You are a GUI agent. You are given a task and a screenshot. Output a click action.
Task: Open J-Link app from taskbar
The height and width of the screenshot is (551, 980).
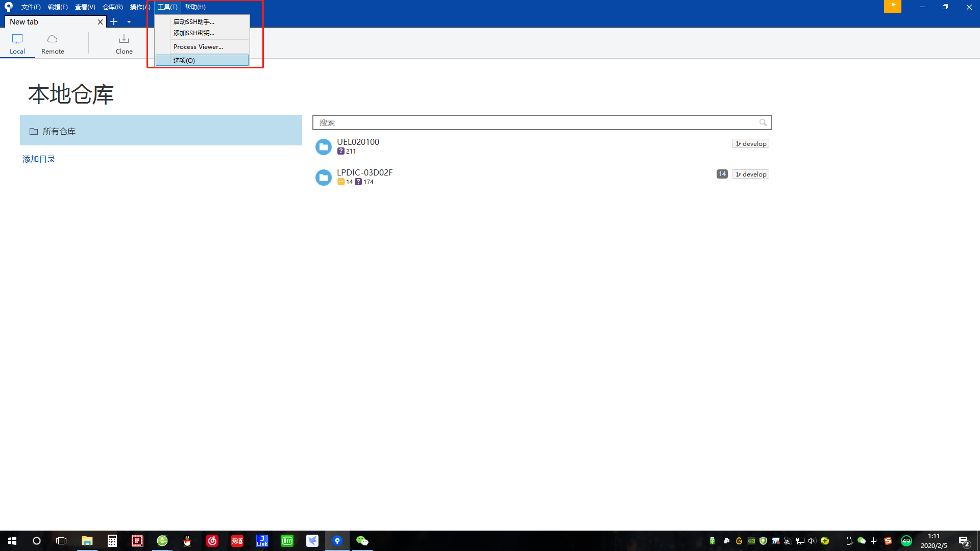point(262,541)
